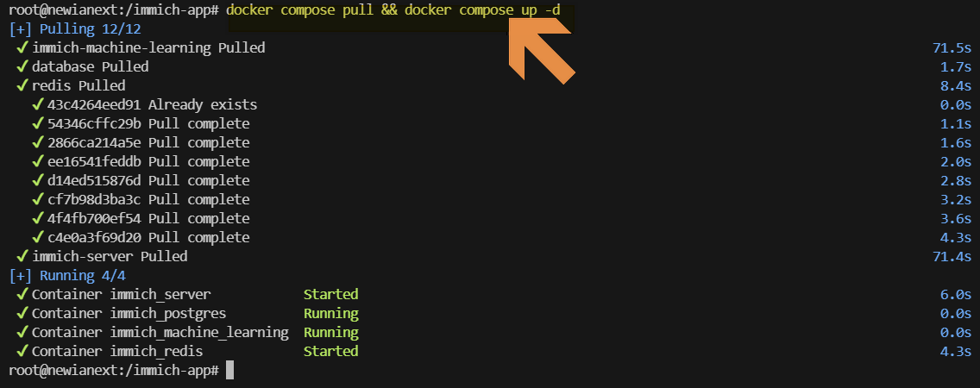Click the 71.5s timing value
The width and height of the screenshot is (980, 388).
pos(952,47)
